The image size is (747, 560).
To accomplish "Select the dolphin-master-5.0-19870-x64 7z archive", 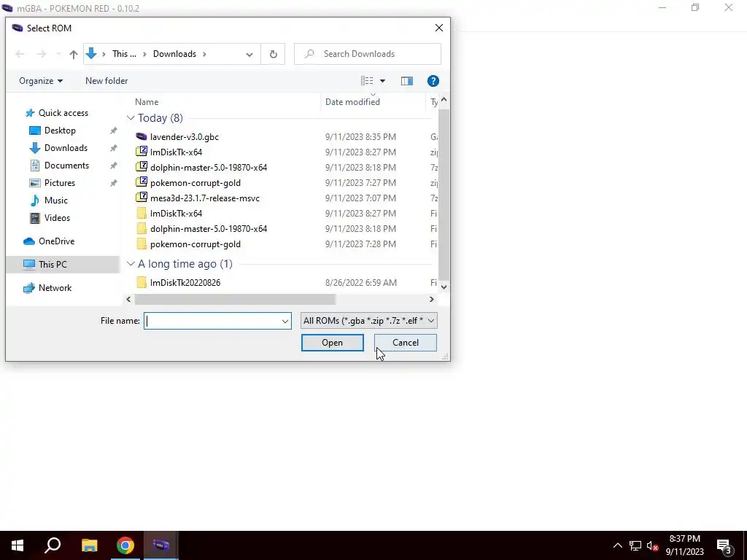I will pyautogui.click(x=209, y=167).
